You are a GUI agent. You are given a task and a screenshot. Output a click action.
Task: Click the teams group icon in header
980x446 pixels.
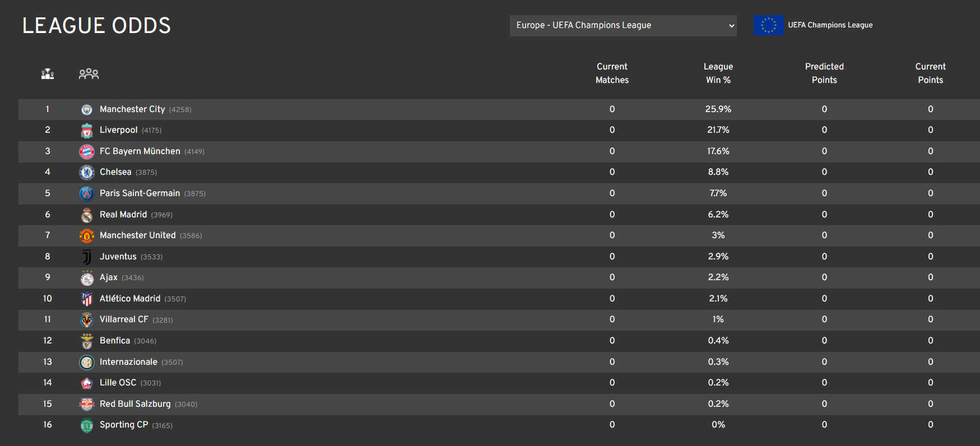pos(89,73)
